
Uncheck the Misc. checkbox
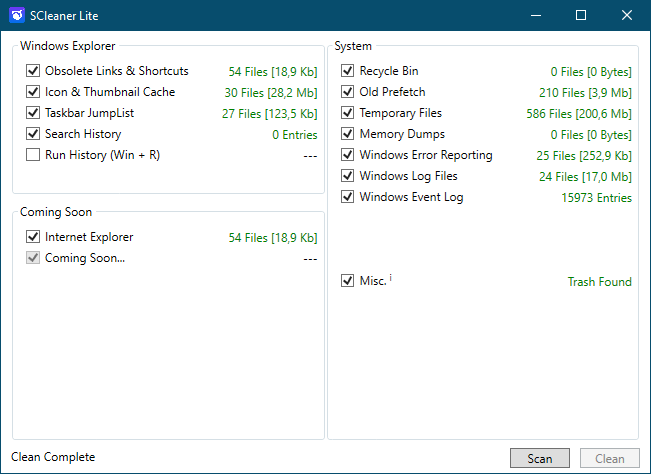coord(347,281)
